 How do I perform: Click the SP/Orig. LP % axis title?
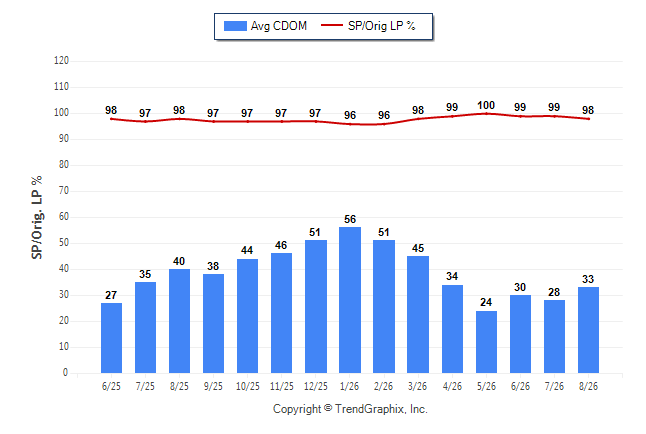click(x=37, y=217)
